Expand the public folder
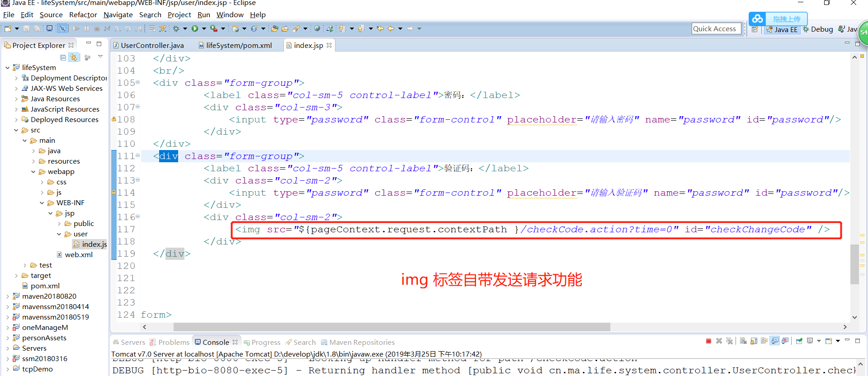 coord(59,224)
